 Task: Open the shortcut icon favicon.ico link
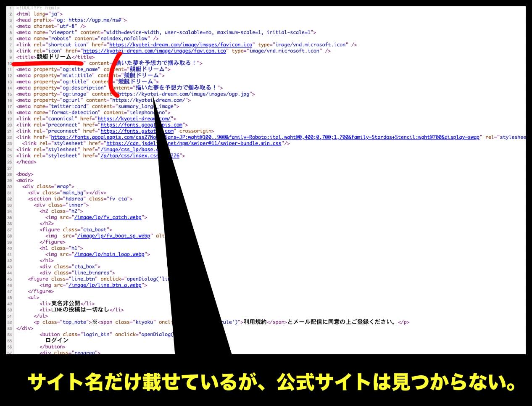point(181,45)
